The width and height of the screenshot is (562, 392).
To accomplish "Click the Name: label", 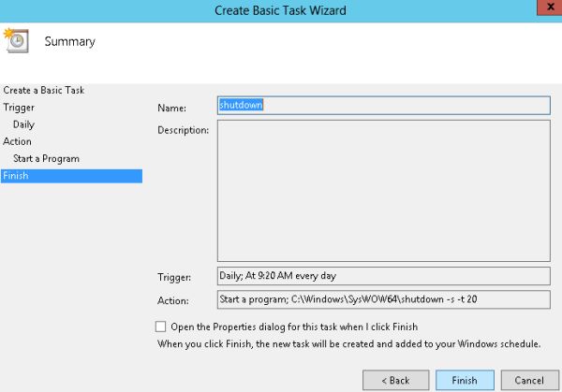I will coord(172,108).
